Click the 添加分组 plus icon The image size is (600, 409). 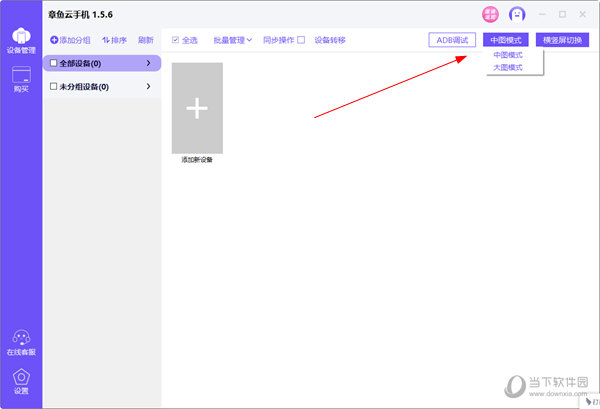pyautogui.click(x=54, y=40)
